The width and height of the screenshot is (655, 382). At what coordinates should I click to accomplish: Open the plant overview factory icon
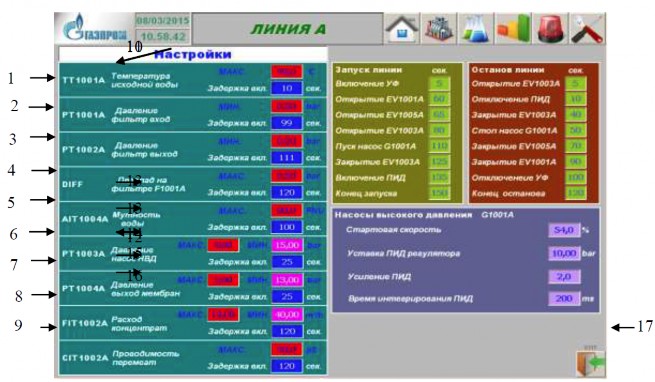tap(439, 29)
